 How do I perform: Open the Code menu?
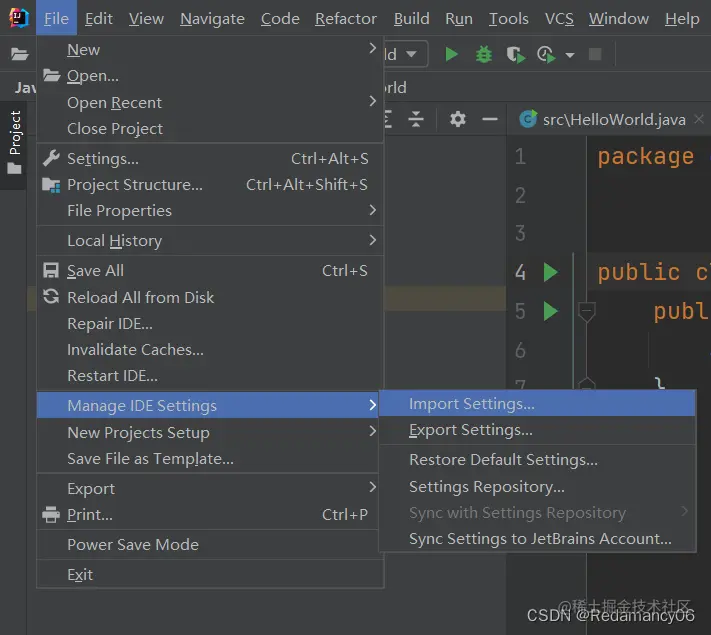pyautogui.click(x=280, y=19)
